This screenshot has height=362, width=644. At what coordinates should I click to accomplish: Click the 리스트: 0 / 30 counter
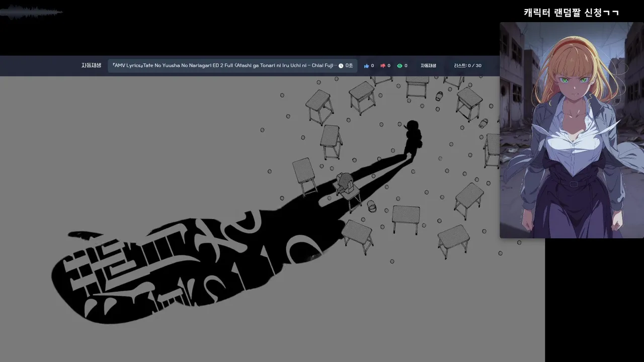pos(467,66)
